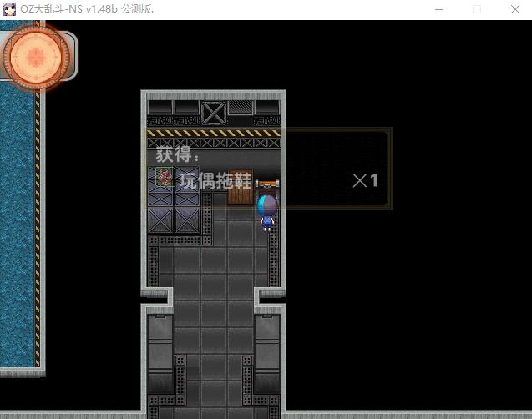Click the orange round emblem button
Image resolution: width=532 pixels, height=419 pixels.
click(x=36, y=57)
